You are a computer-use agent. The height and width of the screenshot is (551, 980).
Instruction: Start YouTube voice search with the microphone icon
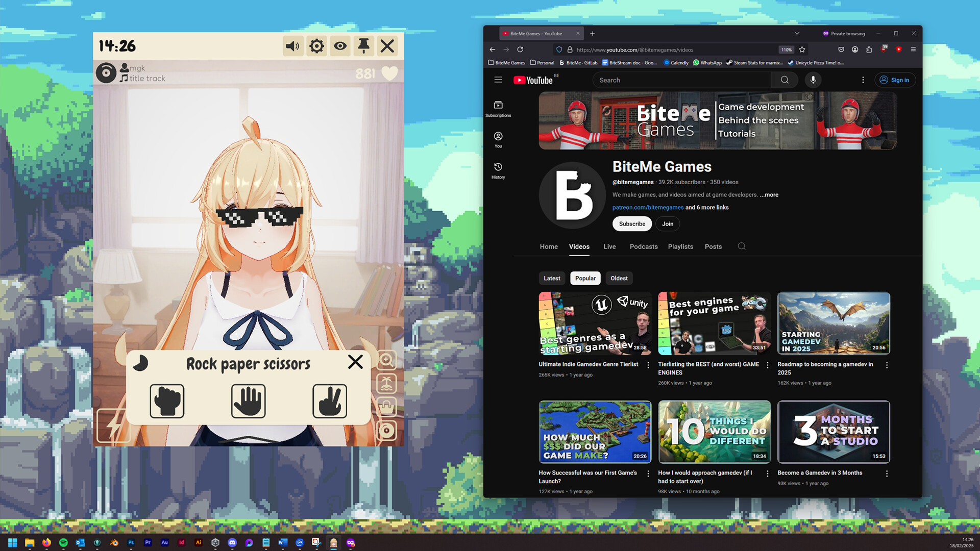(x=813, y=80)
